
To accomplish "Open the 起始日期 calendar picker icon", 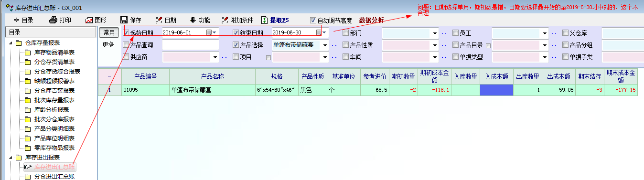I will point(209,32).
